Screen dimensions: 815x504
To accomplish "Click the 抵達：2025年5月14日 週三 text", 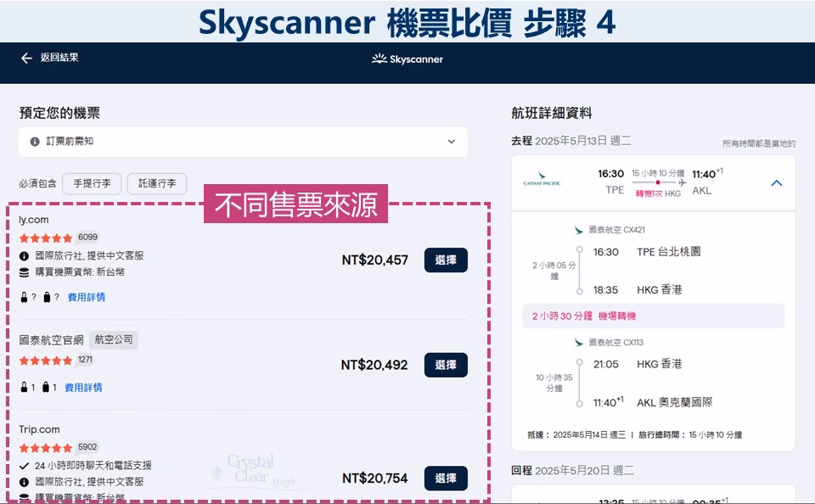I will (x=576, y=435).
